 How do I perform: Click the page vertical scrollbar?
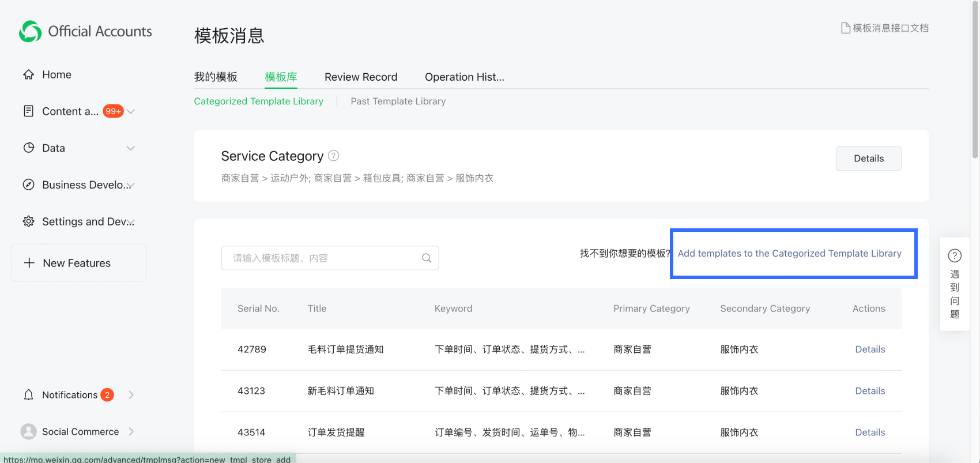[975, 79]
